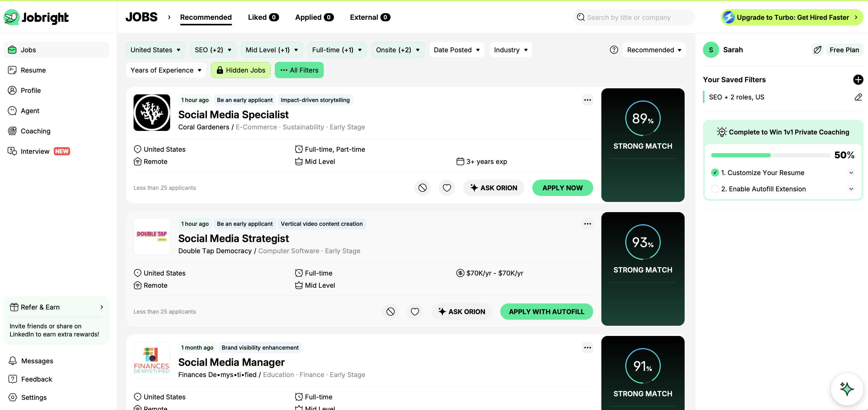The width and height of the screenshot is (868, 410).
Task: Open the Date Posted dropdown
Action: pos(457,50)
